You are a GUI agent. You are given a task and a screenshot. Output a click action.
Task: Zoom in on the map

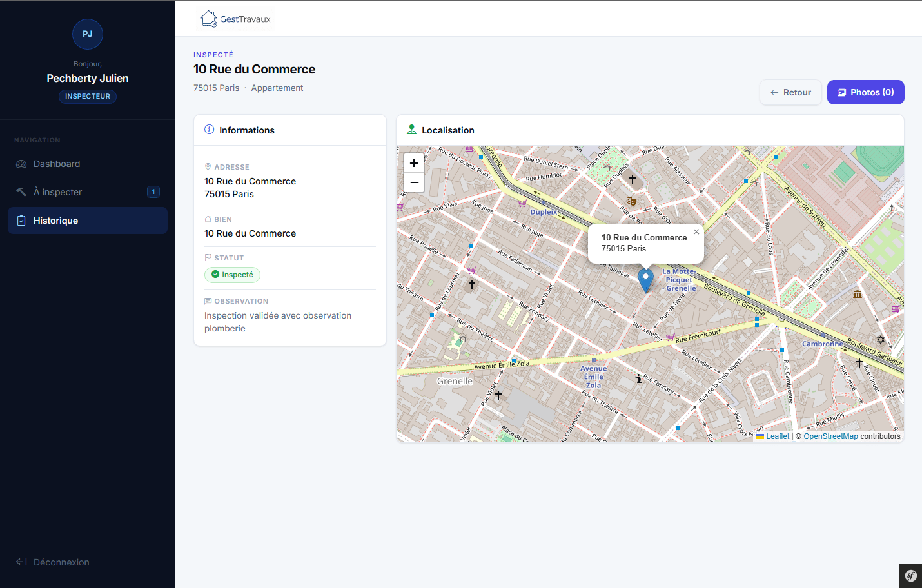click(414, 163)
